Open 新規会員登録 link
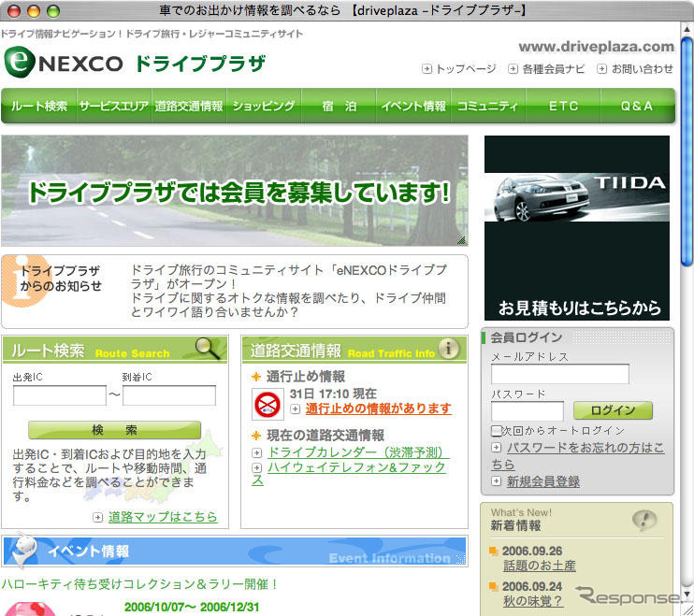Image resolution: width=694 pixels, height=616 pixels. click(543, 481)
